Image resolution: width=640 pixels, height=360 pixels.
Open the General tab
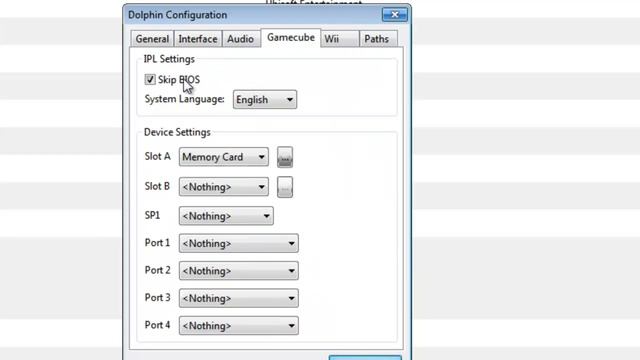152,39
